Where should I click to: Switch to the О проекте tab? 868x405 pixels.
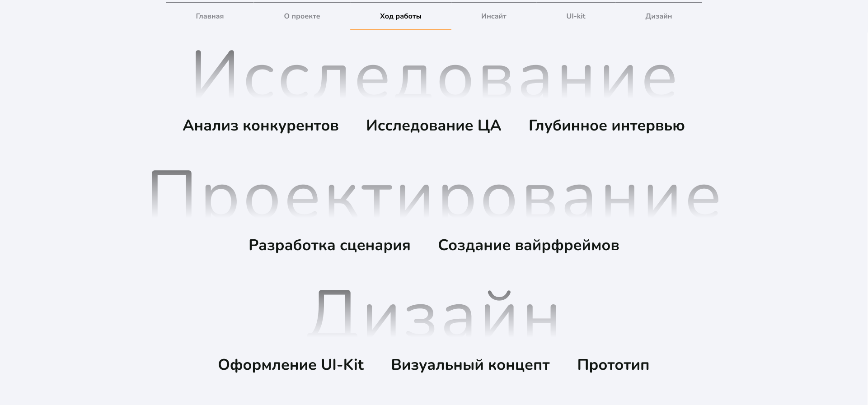(x=302, y=16)
